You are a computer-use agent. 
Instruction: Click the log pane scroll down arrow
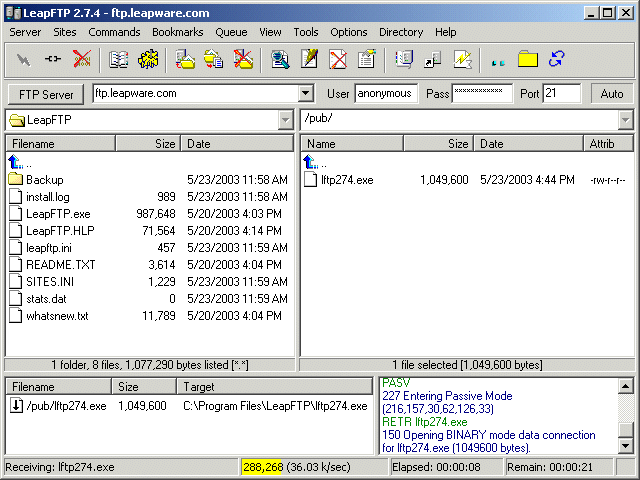click(626, 445)
